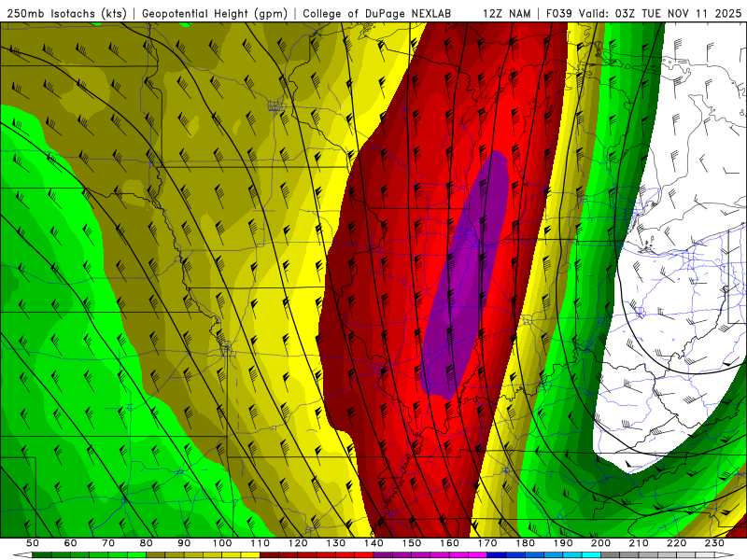This screenshot has height=560, width=747.
Task: Click the '250mb Isotachs (kts)' title text
Action: [x=67, y=14]
